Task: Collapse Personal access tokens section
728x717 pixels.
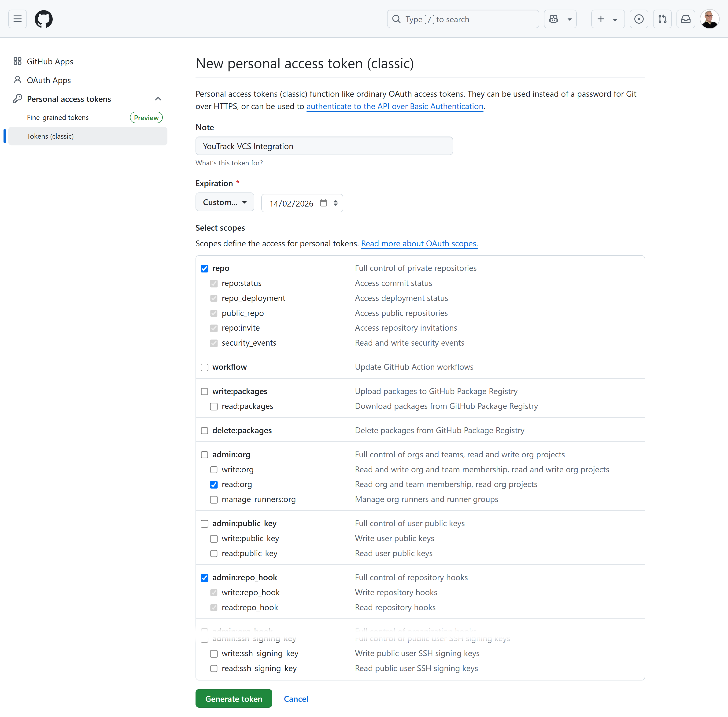Action: (158, 99)
